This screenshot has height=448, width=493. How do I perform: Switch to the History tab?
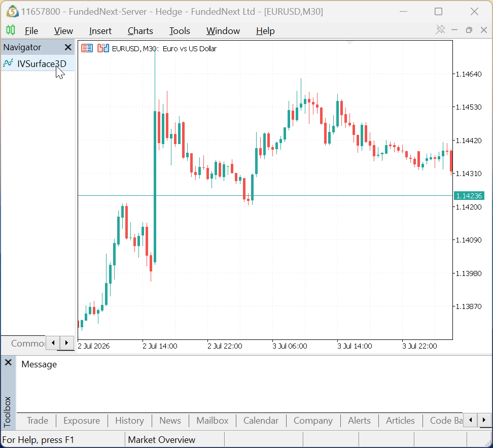(x=129, y=421)
